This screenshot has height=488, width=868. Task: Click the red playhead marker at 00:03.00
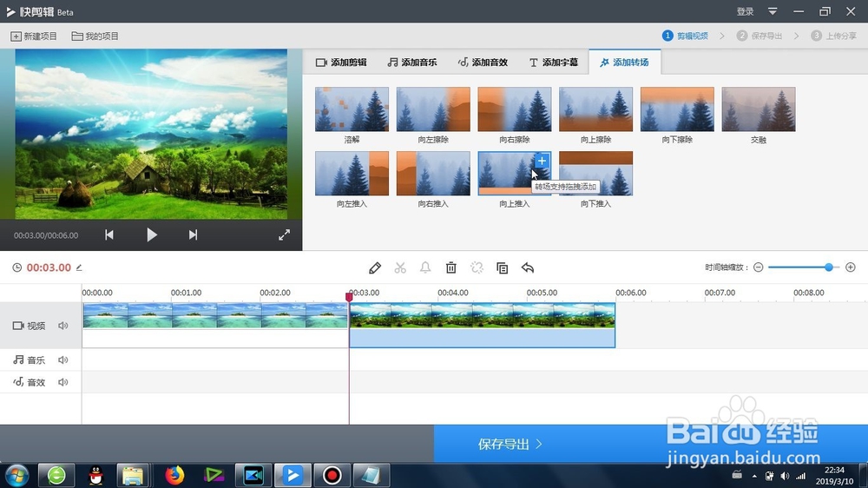[x=349, y=298]
